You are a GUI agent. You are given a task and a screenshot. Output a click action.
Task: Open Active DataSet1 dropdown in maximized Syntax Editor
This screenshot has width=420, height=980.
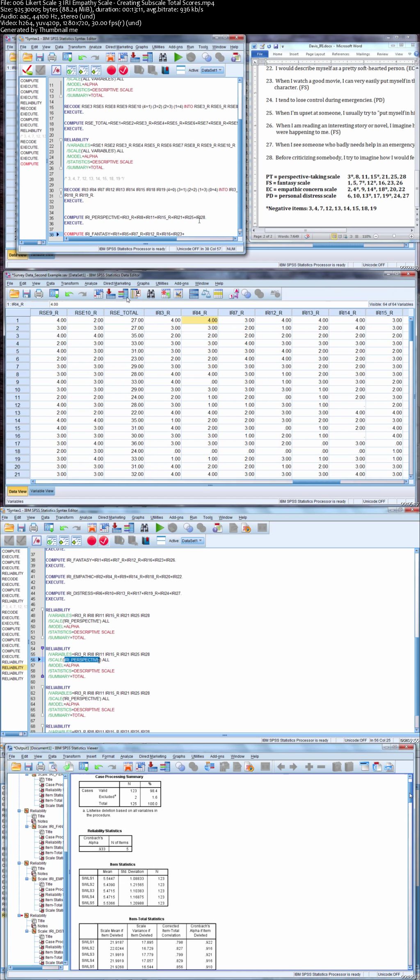[x=192, y=541]
